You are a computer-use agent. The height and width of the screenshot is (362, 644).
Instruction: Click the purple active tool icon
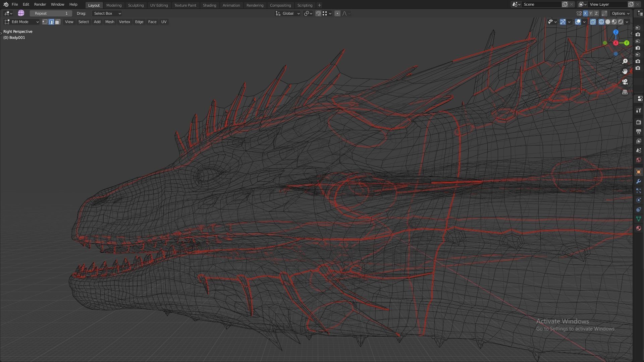(x=21, y=13)
